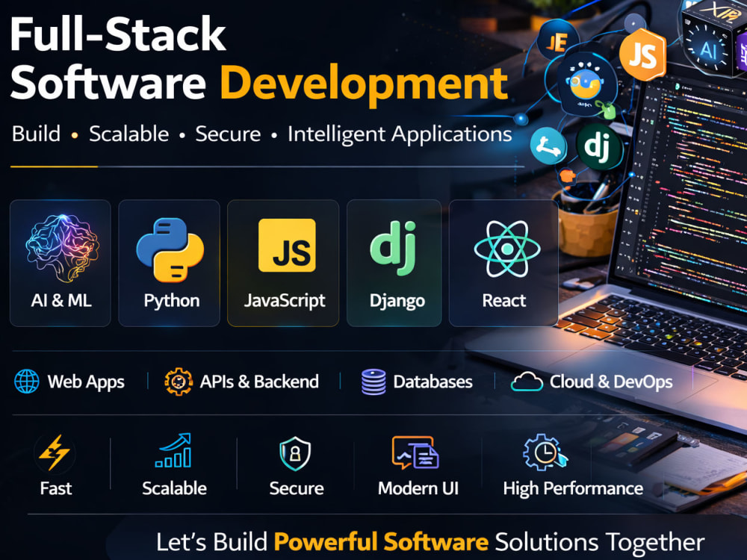Click the yellow JS logo in the JavaScript card
Screen dimensions: 747x560
pyautogui.click(x=287, y=245)
